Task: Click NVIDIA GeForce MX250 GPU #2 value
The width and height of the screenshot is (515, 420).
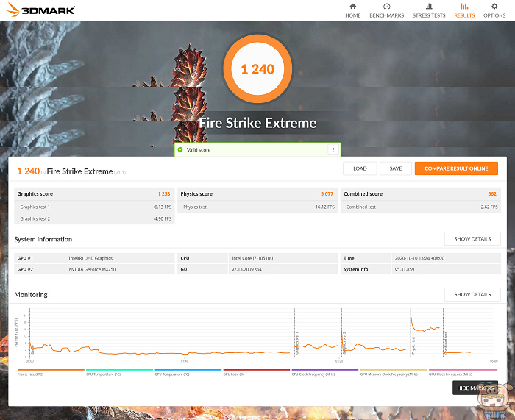Action: (92, 269)
